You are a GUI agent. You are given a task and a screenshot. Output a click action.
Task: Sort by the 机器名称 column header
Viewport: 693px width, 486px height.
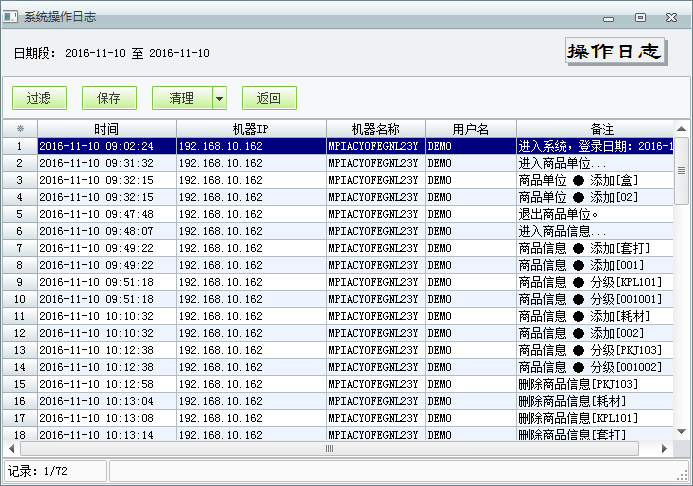(x=375, y=129)
